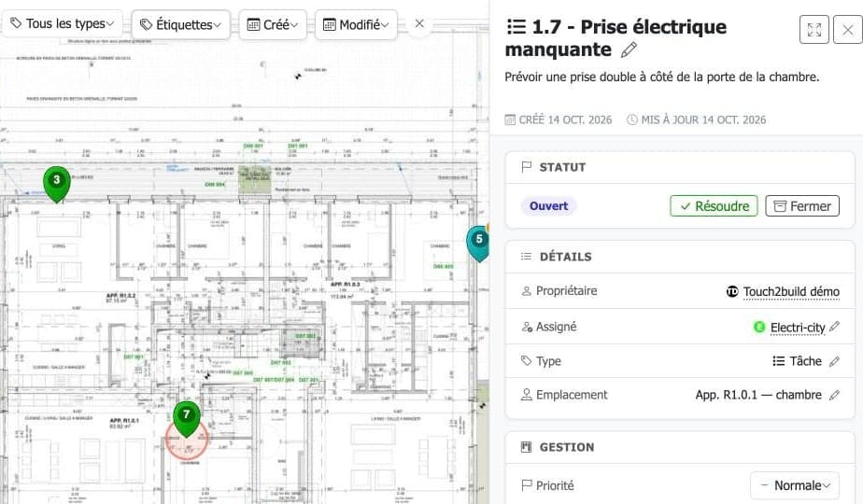
Task: Click the calendar icon beside CRÉÉ date
Action: 510,119
